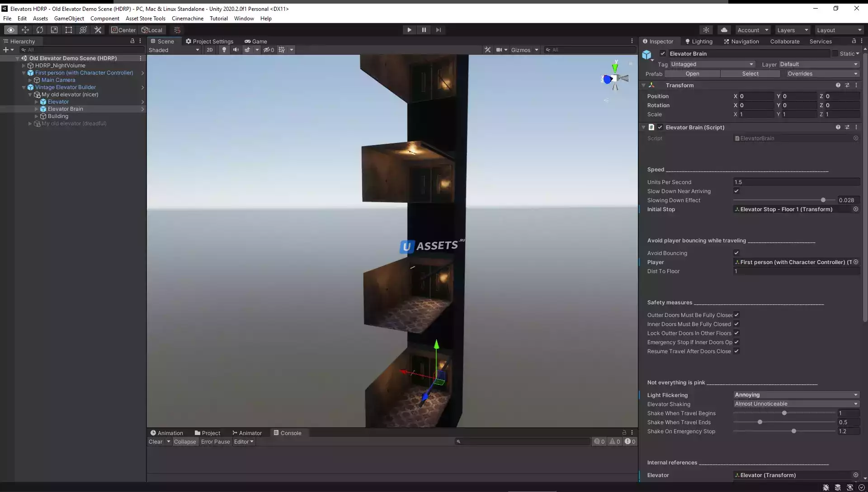The width and height of the screenshot is (868, 492).
Task: Expand the Building tree item
Action: (x=37, y=116)
